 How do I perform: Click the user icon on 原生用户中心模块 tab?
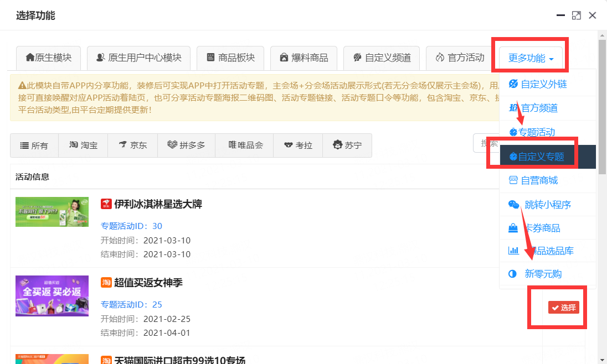(x=101, y=57)
